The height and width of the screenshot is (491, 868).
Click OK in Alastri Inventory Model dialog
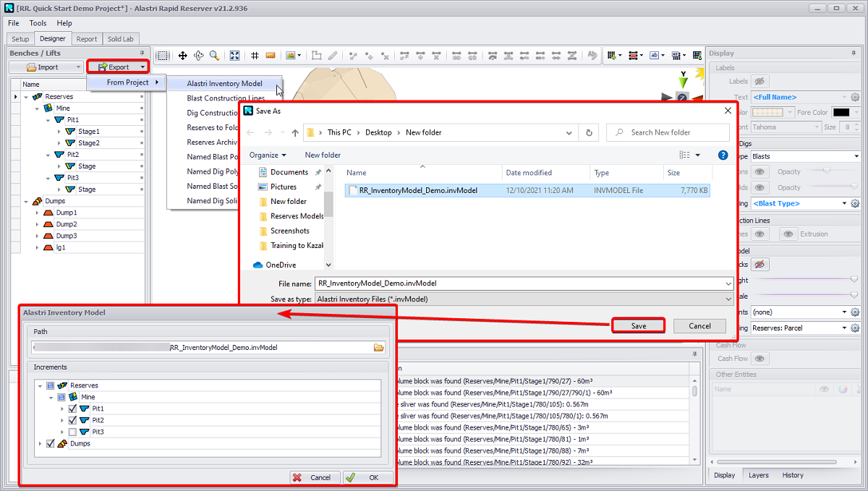(367, 477)
